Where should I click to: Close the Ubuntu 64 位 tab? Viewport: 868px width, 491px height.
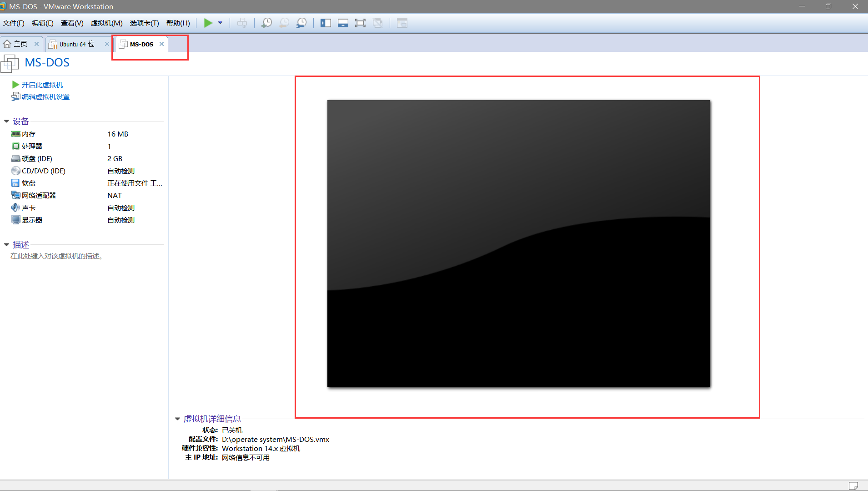pos(107,44)
